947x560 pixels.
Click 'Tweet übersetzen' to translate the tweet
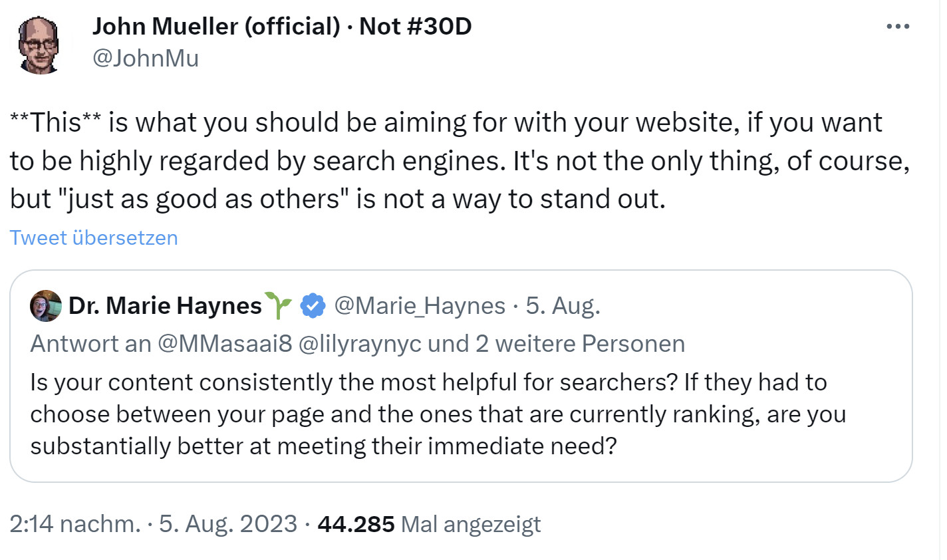coord(93,237)
